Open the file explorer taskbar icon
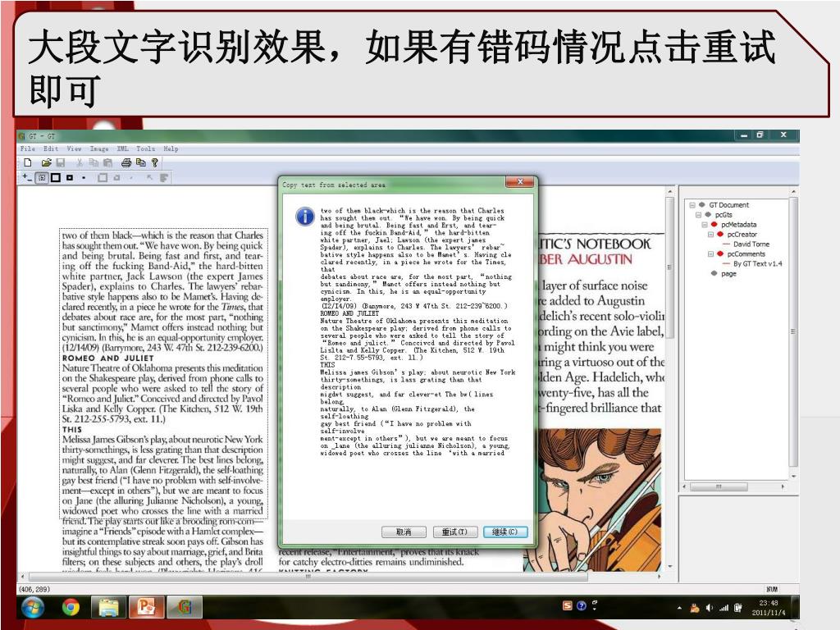This screenshot has width=840, height=630. pos(109,607)
